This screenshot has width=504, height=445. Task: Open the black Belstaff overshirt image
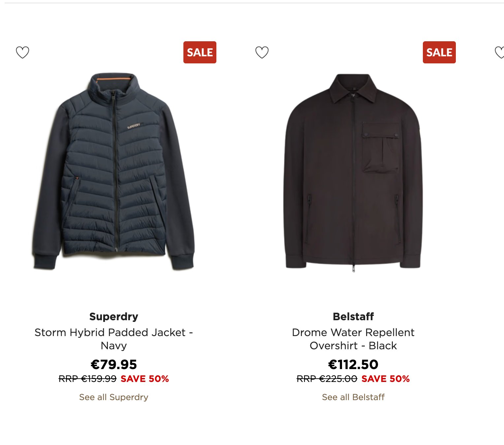pos(353,172)
